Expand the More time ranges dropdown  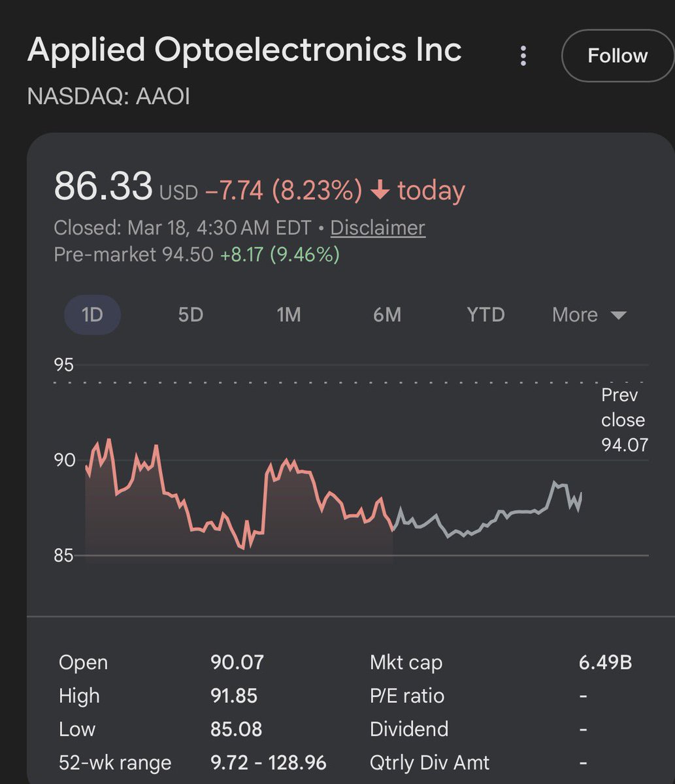tap(575, 315)
